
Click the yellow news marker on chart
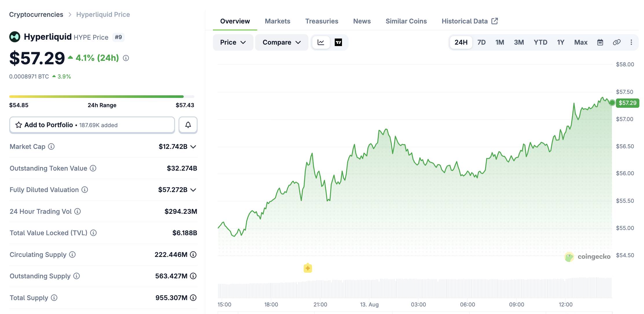pyautogui.click(x=308, y=268)
